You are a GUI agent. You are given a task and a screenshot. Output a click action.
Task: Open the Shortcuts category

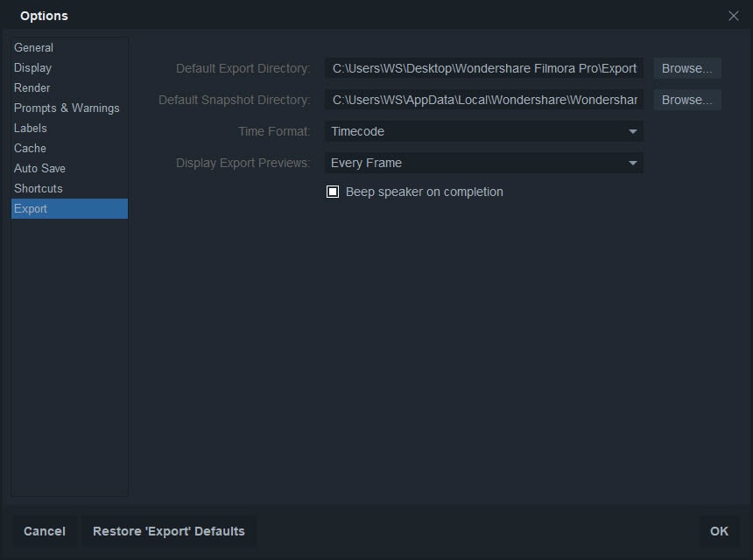point(39,188)
